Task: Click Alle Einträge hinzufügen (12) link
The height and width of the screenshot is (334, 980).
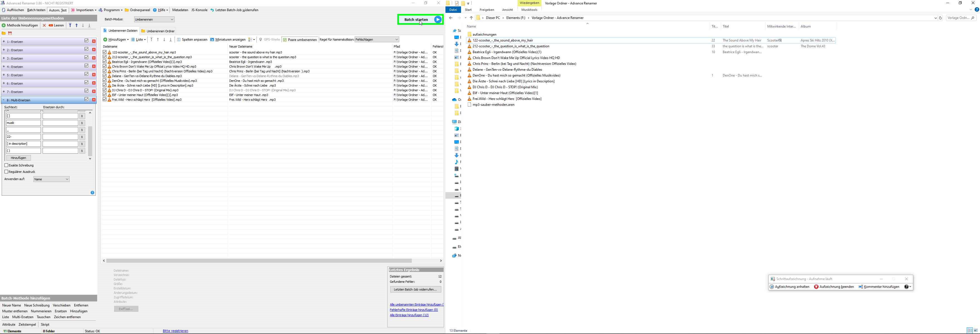Action: 409,315
